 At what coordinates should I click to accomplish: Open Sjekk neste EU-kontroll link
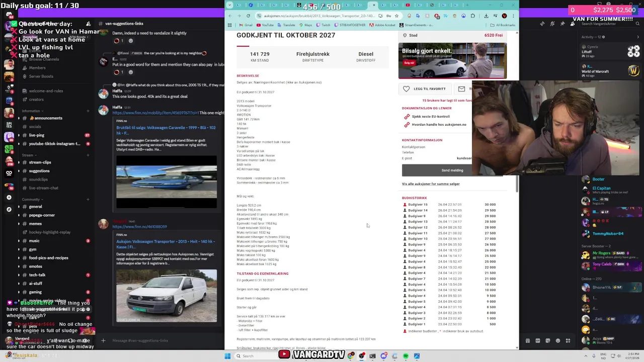point(431,117)
